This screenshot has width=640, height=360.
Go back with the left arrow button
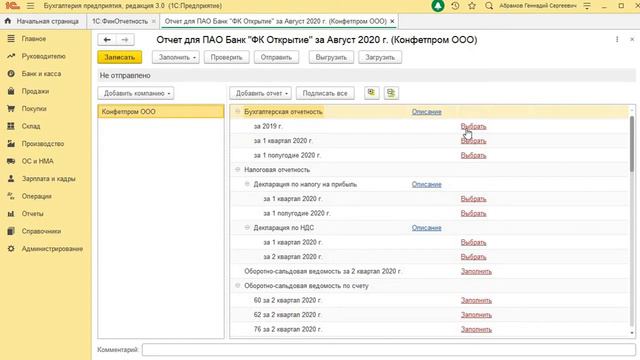[x=107, y=40]
